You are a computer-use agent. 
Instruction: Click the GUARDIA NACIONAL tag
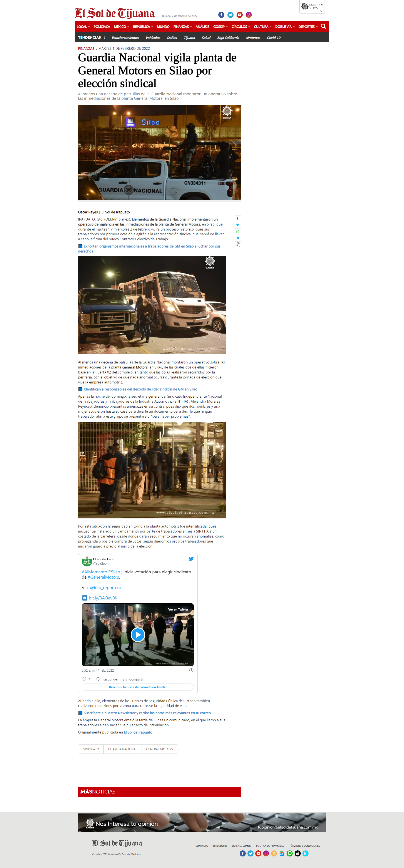[x=122, y=749]
